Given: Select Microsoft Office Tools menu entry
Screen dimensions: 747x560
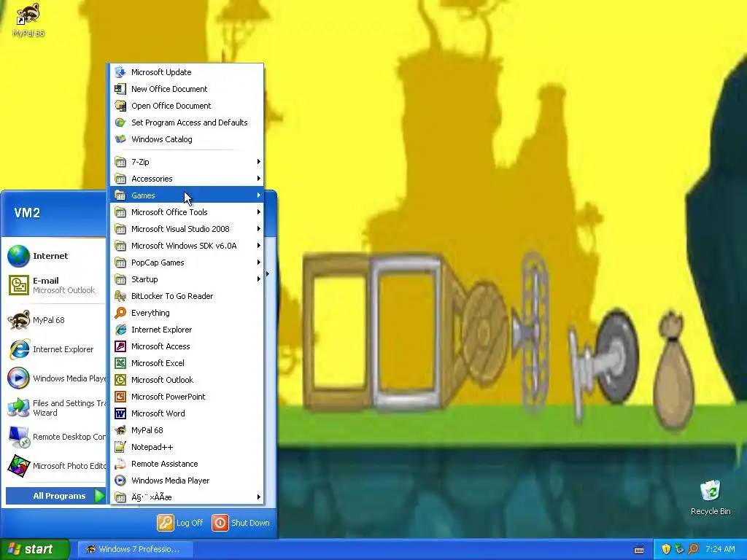Looking at the screenshot, I should [187, 212].
